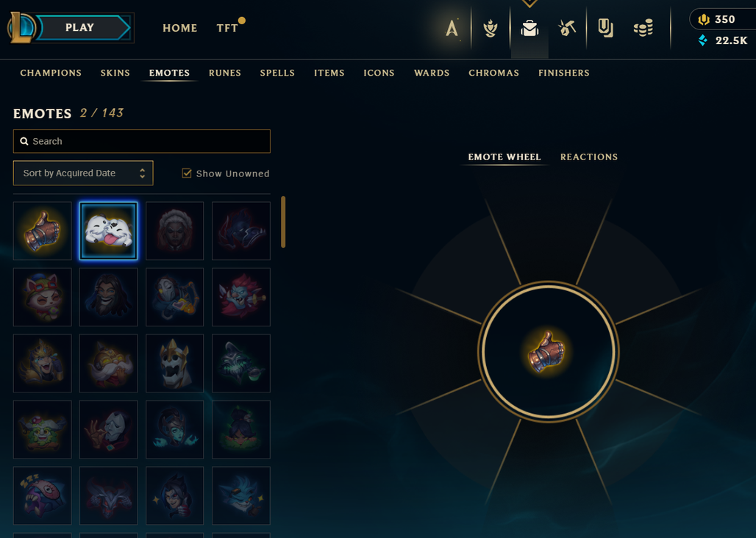Select the Teemo emote thumbnail
This screenshot has height=538, width=756.
(x=43, y=297)
